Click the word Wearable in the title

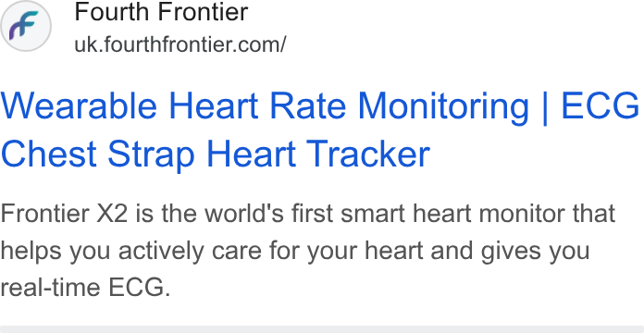79,106
